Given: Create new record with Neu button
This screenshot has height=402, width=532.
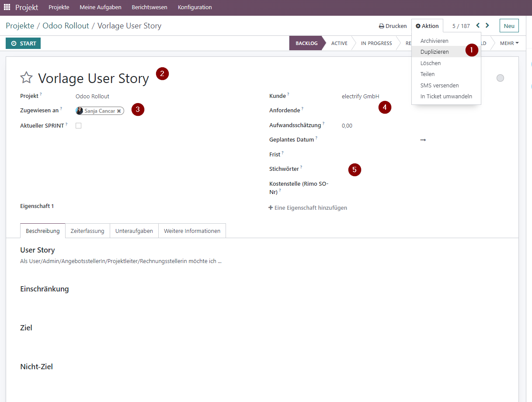Looking at the screenshot, I should click(x=509, y=26).
